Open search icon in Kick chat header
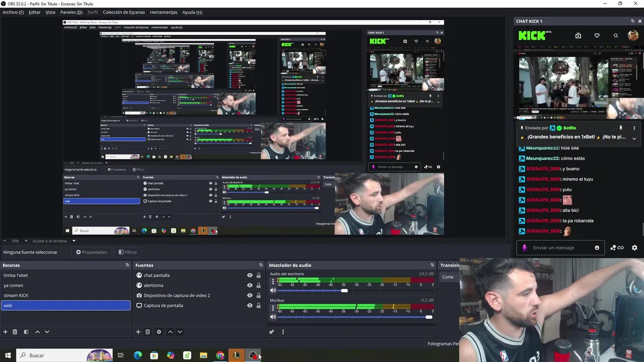644x362 pixels. [x=615, y=36]
